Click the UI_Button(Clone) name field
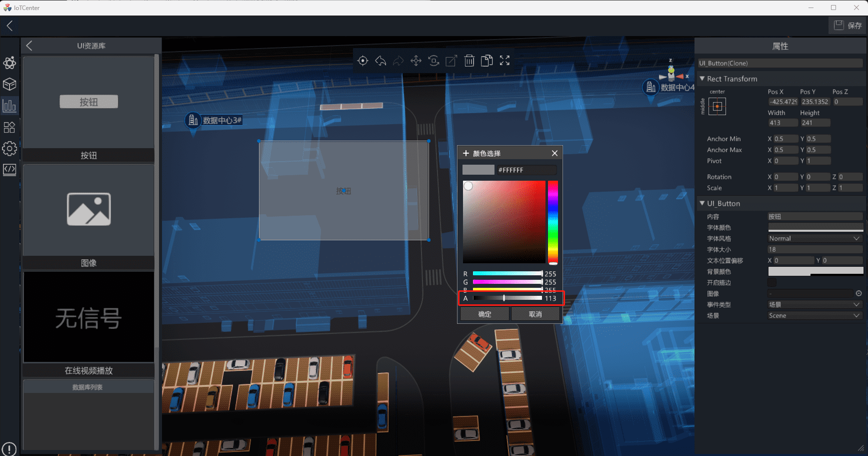The height and width of the screenshot is (456, 868). point(780,63)
